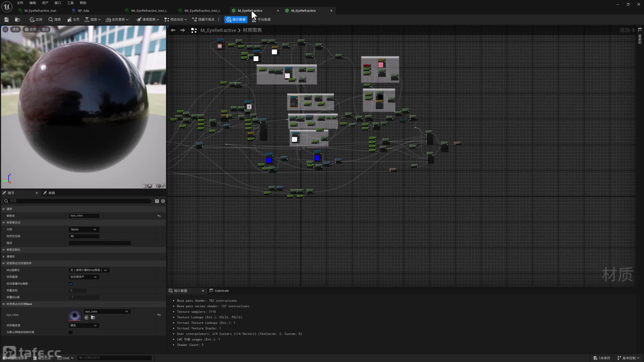Reset the eye_color texture to default

click(x=159, y=315)
